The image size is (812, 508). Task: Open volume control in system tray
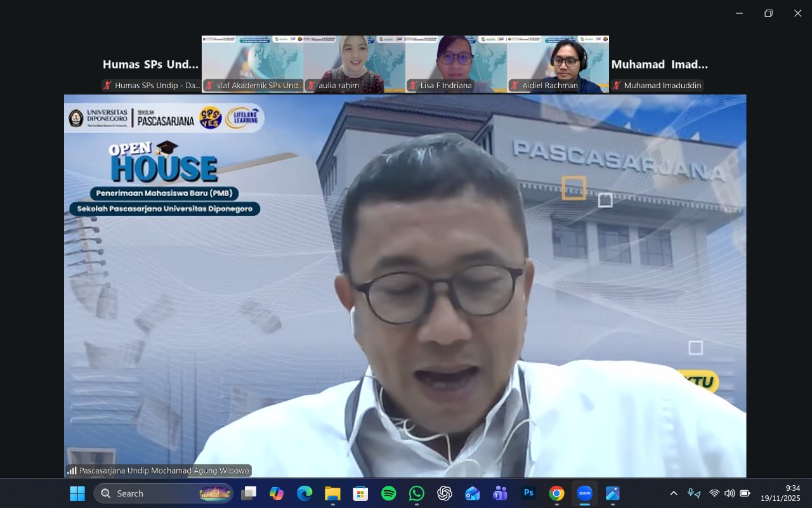730,493
